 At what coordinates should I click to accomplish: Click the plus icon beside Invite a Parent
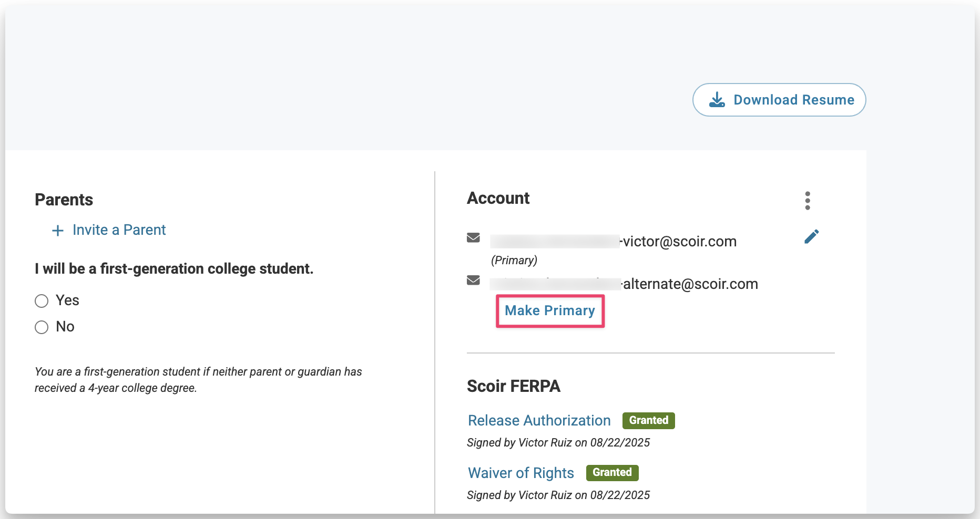pyautogui.click(x=58, y=231)
